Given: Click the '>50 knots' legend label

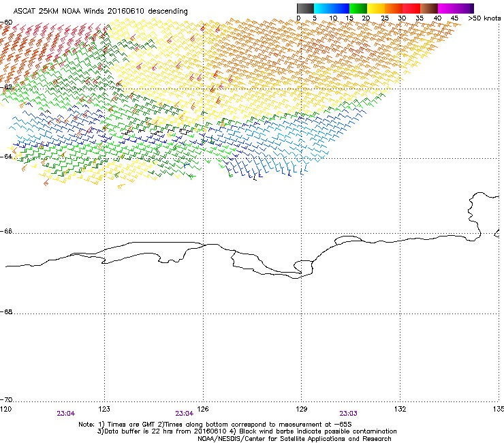Looking at the screenshot, I should (484, 18).
